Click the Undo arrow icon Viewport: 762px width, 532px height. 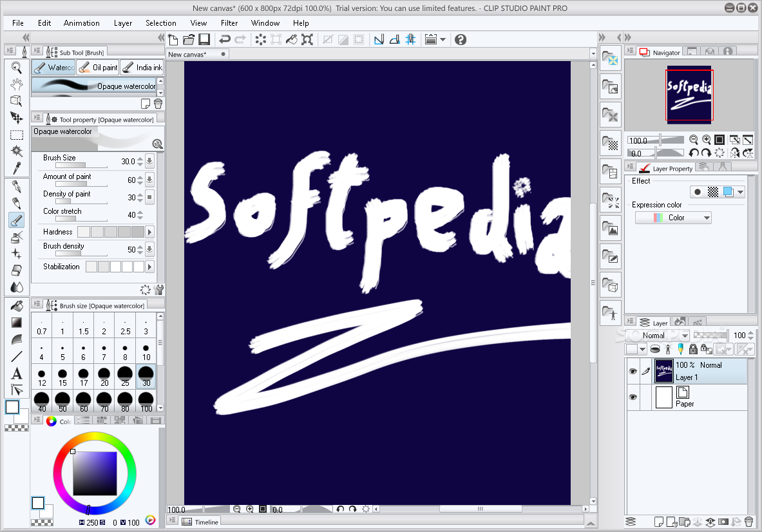click(x=225, y=39)
